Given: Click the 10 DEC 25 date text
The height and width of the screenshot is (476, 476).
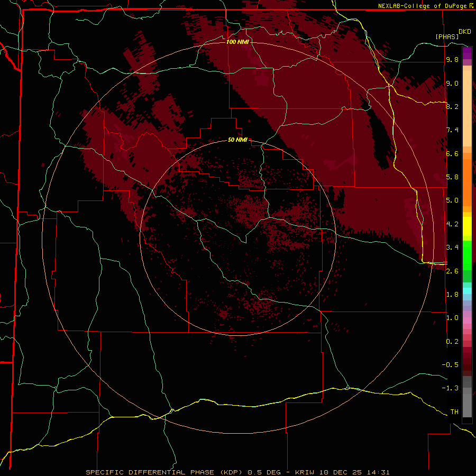Looking at the screenshot, I should (342, 472).
